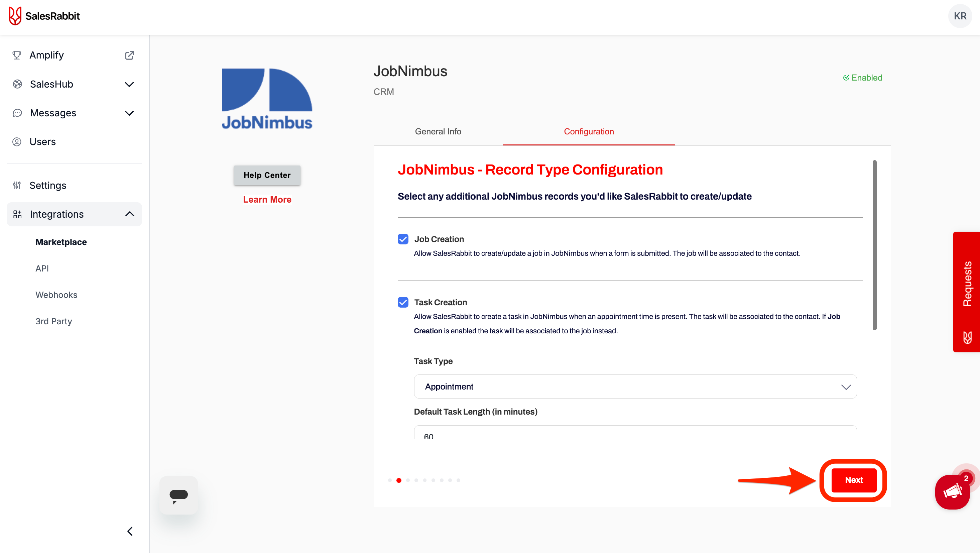Click the red Next button

tap(853, 480)
